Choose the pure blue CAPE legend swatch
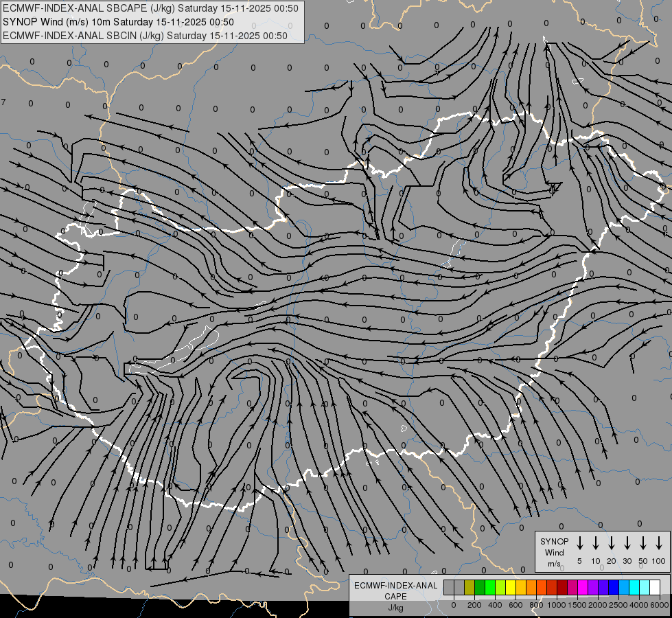 (x=614, y=587)
